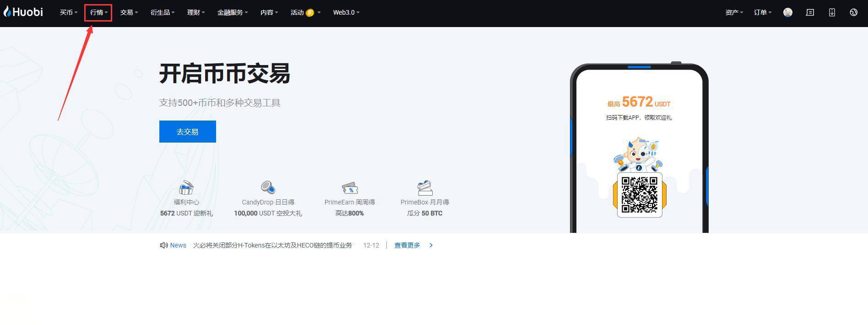
Task: Click the 支持500+币币和多种交易工具 subtitle
Action: (220, 103)
